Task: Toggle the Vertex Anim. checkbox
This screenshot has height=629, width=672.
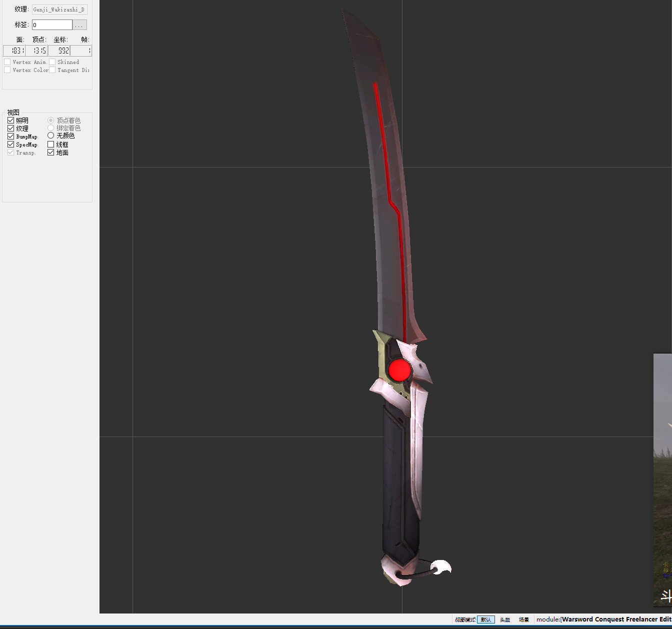Action: pos(7,62)
